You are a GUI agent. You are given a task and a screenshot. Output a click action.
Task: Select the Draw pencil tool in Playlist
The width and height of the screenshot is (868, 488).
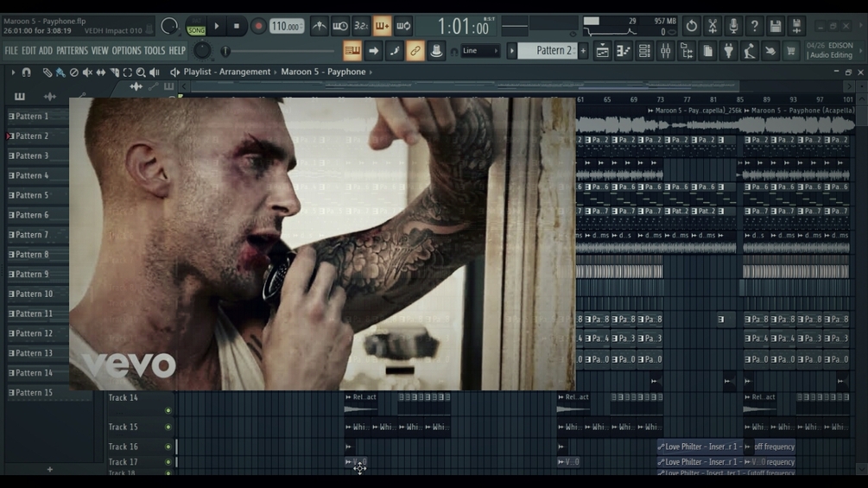pos(48,72)
